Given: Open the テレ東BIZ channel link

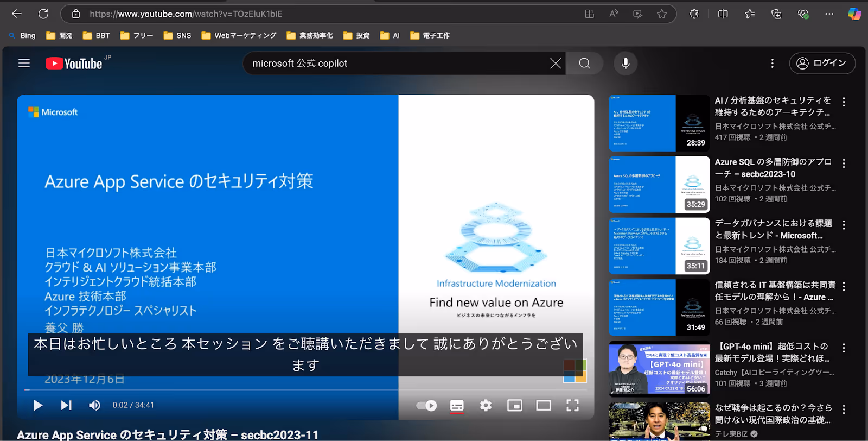Looking at the screenshot, I should pyautogui.click(x=731, y=434).
